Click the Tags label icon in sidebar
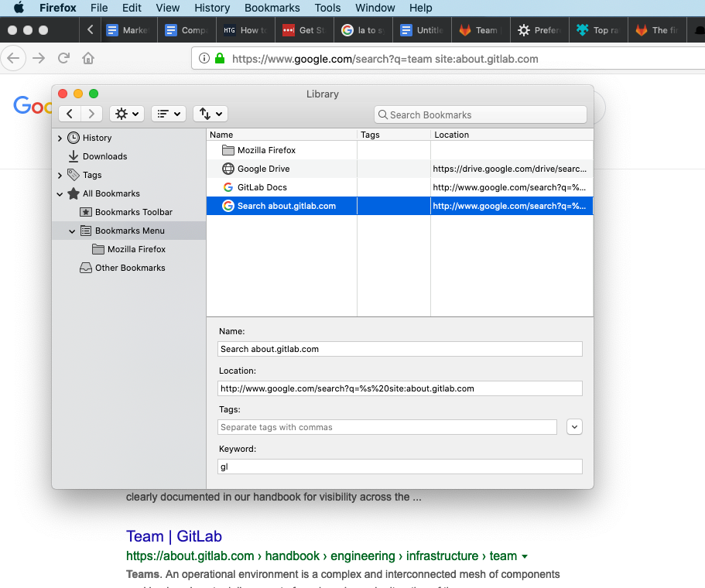705x588 pixels. tap(74, 174)
